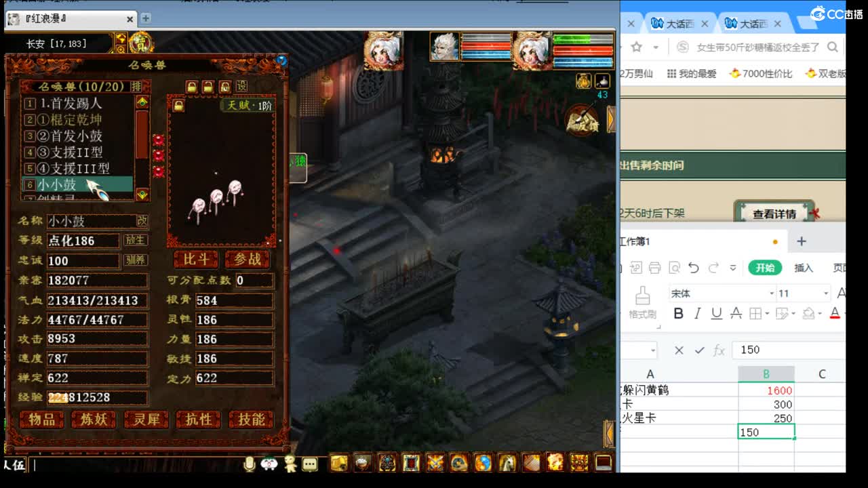Click the fire explosion icon in bottom toolbar
Screen dimensions: 868x488
[555, 463]
